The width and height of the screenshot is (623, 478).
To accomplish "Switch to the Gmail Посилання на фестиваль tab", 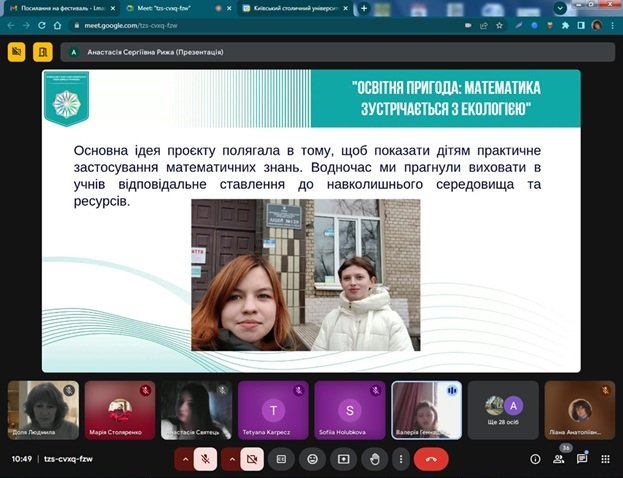I will 63,8.
